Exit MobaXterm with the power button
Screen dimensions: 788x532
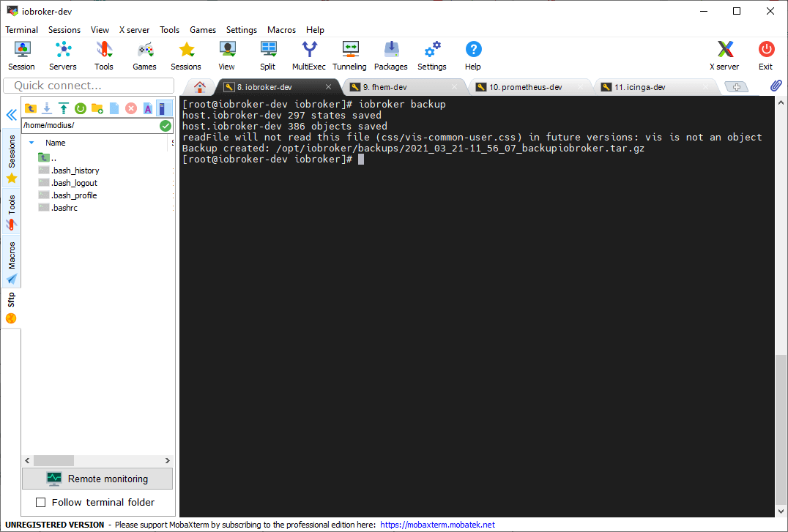click(x=766, y=56)
